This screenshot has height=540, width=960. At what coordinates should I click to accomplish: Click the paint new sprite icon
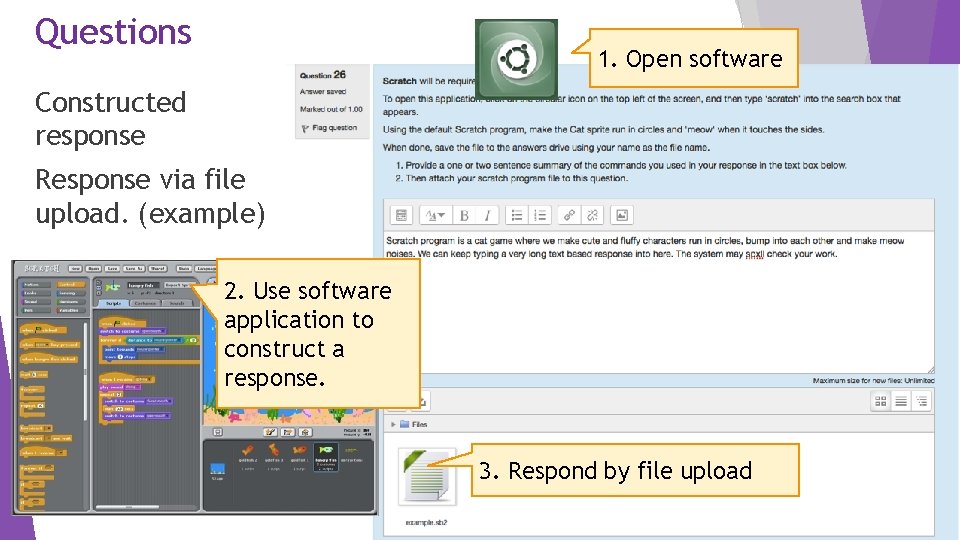271,432
